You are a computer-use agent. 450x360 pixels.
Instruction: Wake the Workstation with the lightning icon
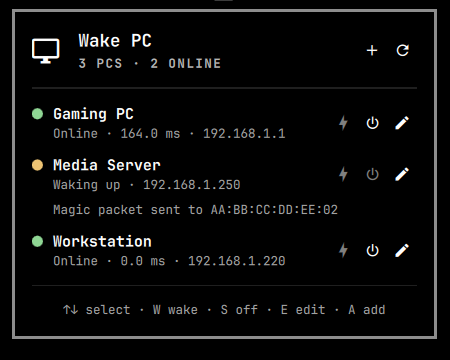[343, 250]
